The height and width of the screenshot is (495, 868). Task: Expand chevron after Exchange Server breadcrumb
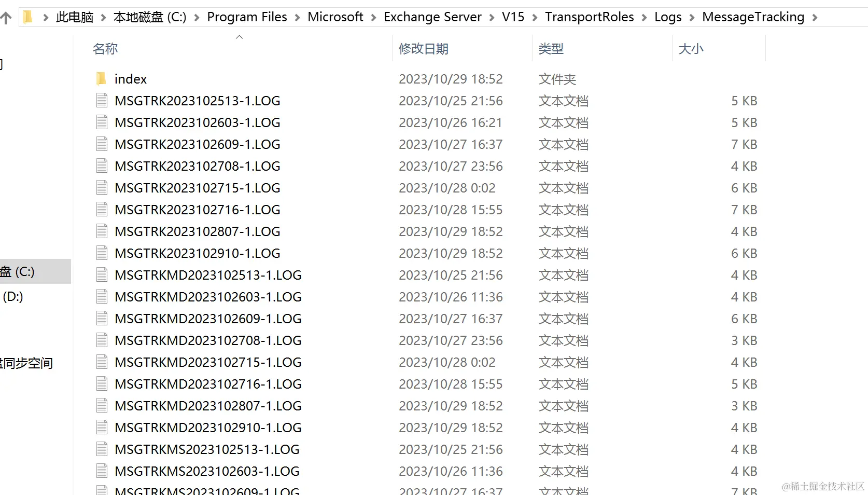pos(492,18)
